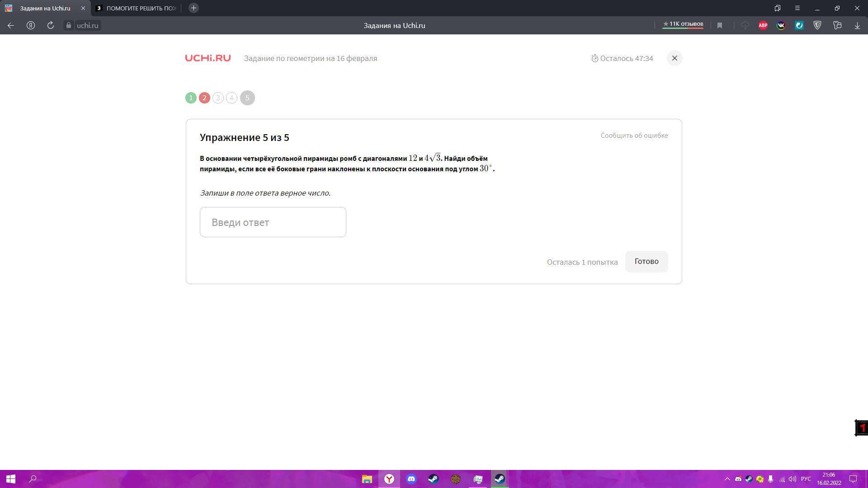
Task: Open РУС language switcher in taskbar
Action: 806,479
